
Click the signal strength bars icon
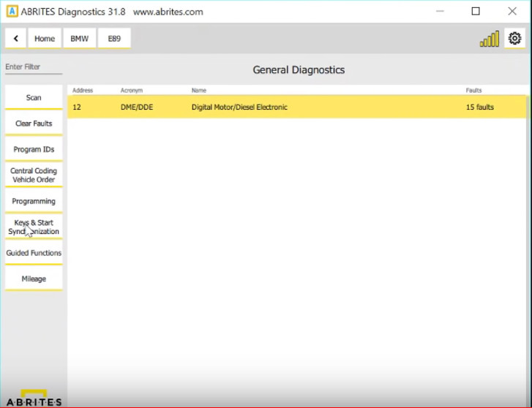point(490,39)
